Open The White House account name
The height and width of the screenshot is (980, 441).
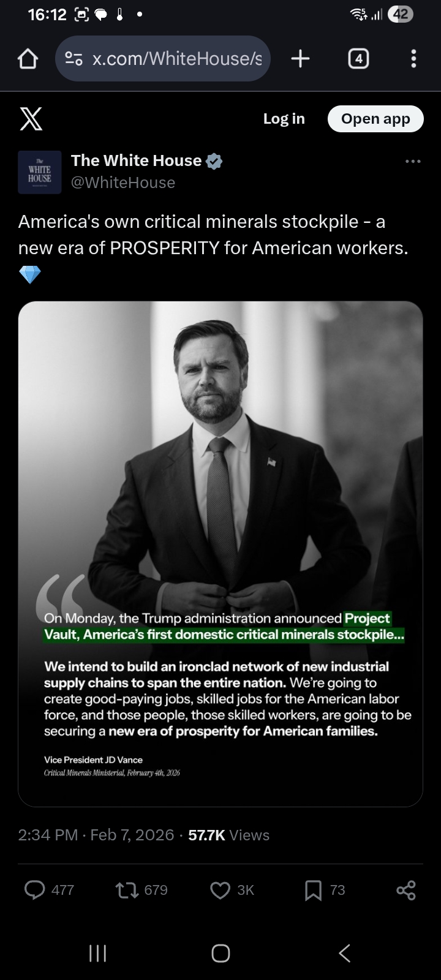point(136,160)
